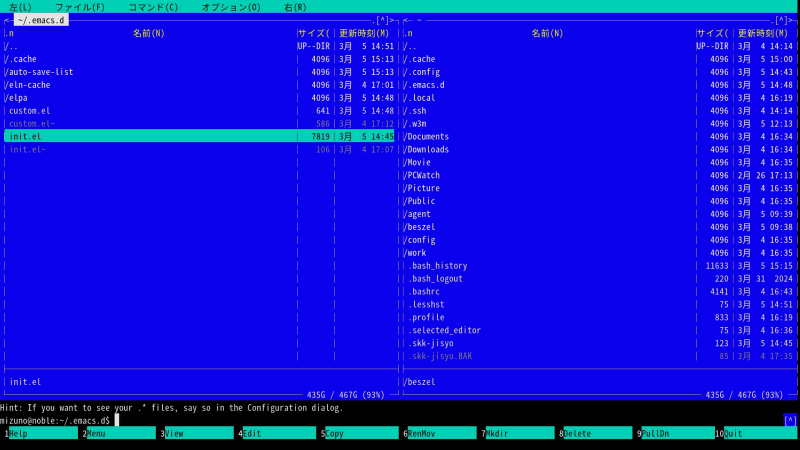Click the 3 View function key button
This screenshot has height=450, width=800.
click(197, 433)
